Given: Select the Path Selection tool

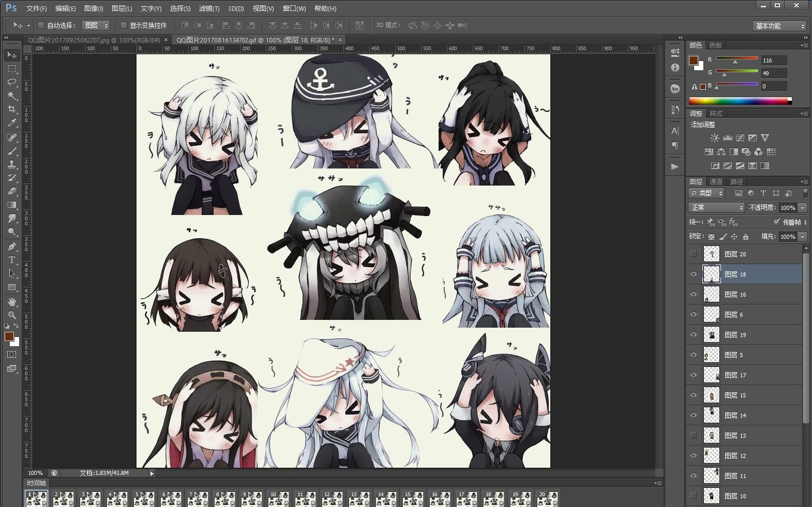Looking at the screenshot, I should (x=12, y=273).
